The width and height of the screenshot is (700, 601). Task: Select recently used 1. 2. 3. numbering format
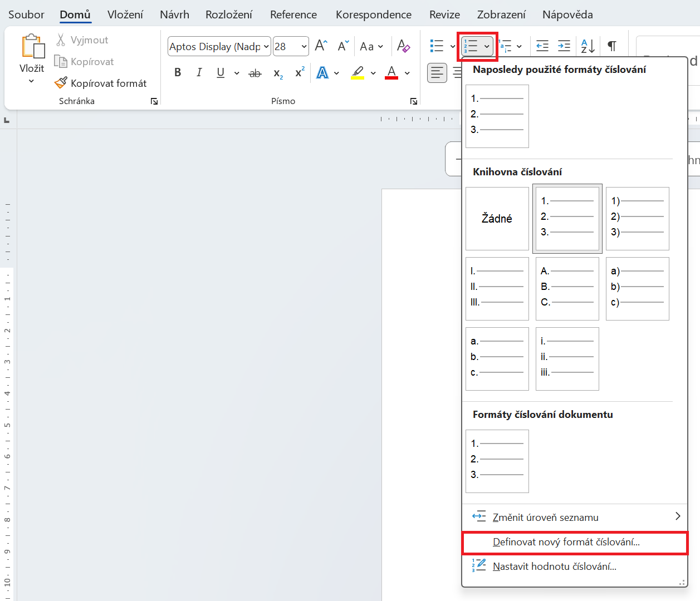(x=497, y=116)
